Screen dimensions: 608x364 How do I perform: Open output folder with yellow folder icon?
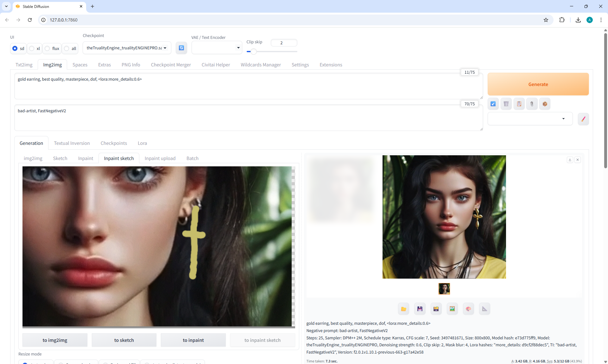pos(403,309)
